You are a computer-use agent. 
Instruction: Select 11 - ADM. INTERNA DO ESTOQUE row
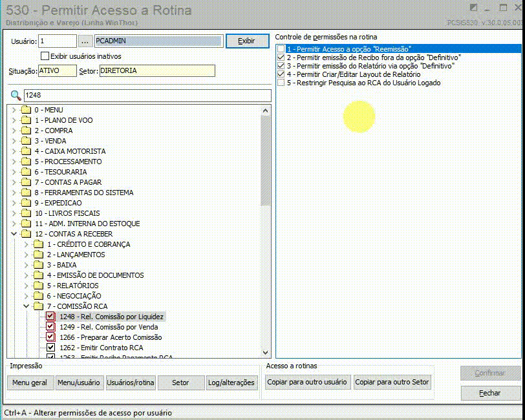[x=87, y=224]
